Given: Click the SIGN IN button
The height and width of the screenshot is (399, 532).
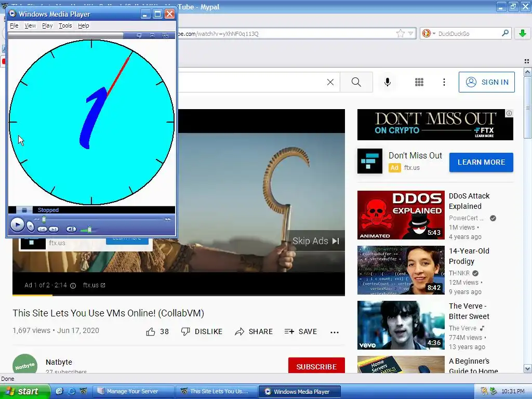Looking at the screenshot, I should 486,82.
